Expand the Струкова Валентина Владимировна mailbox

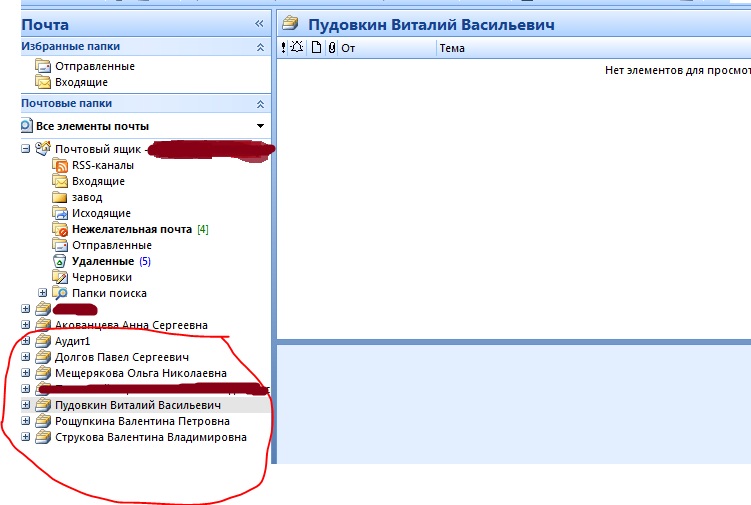[x=25, y=437]
